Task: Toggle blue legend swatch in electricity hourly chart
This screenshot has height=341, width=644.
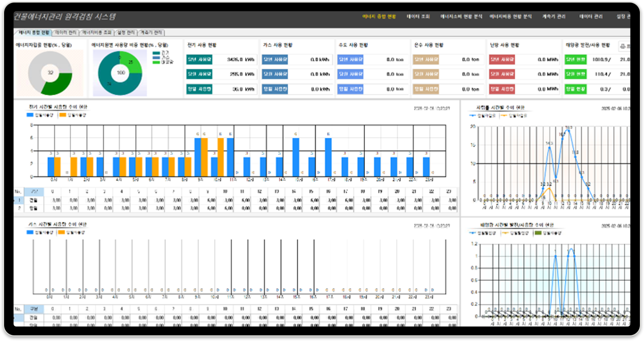Action: (x=29, y=115)
